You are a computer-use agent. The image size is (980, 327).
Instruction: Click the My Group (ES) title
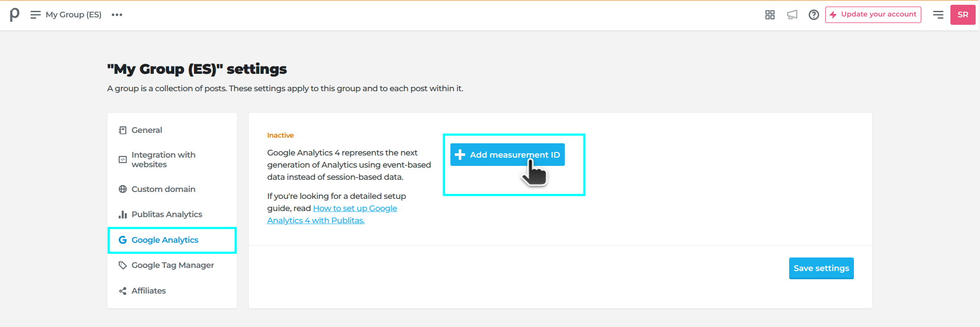pyautogui.click(x=73, y=15)
